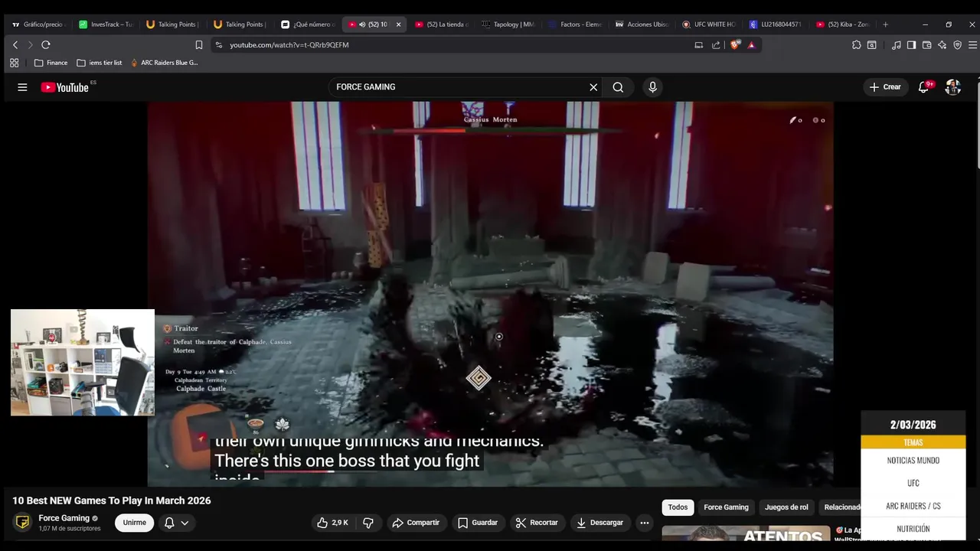The height and width of the screenshot is (551, 980).
Task: Select the Todos filter chip
Action: point(678,507)
